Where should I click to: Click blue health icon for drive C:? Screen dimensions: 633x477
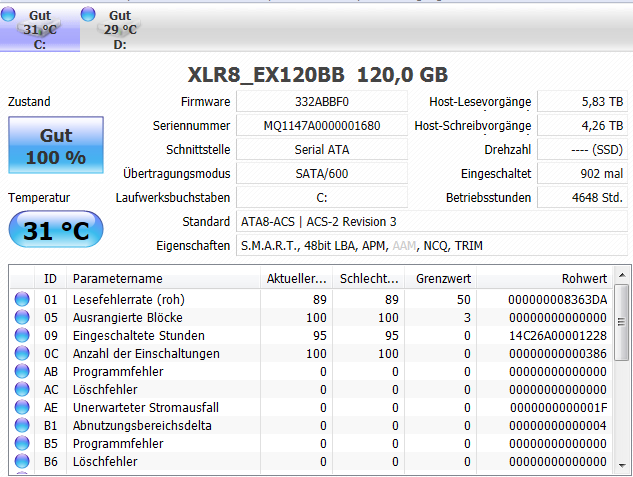(8, 14)
